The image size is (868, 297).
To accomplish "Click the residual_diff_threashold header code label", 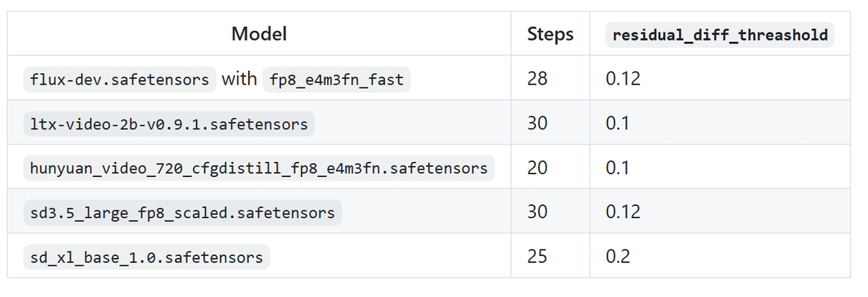I will [720, 35].
